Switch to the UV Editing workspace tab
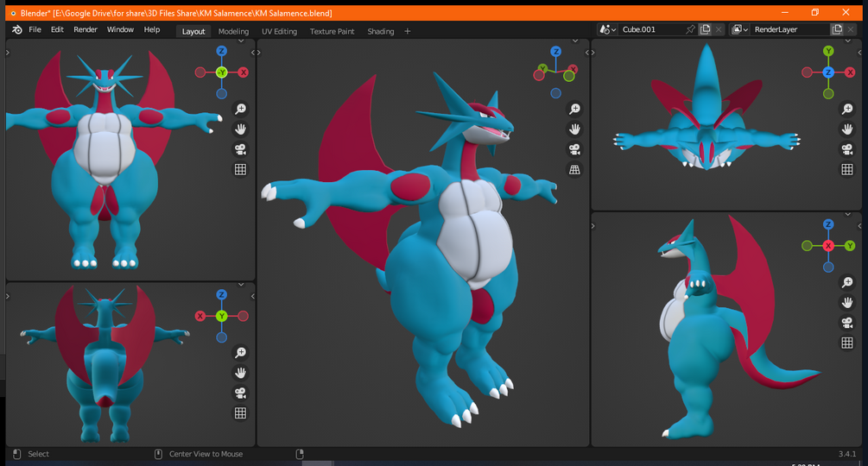This screenshot has height=466, width=868. pos(279,32)
